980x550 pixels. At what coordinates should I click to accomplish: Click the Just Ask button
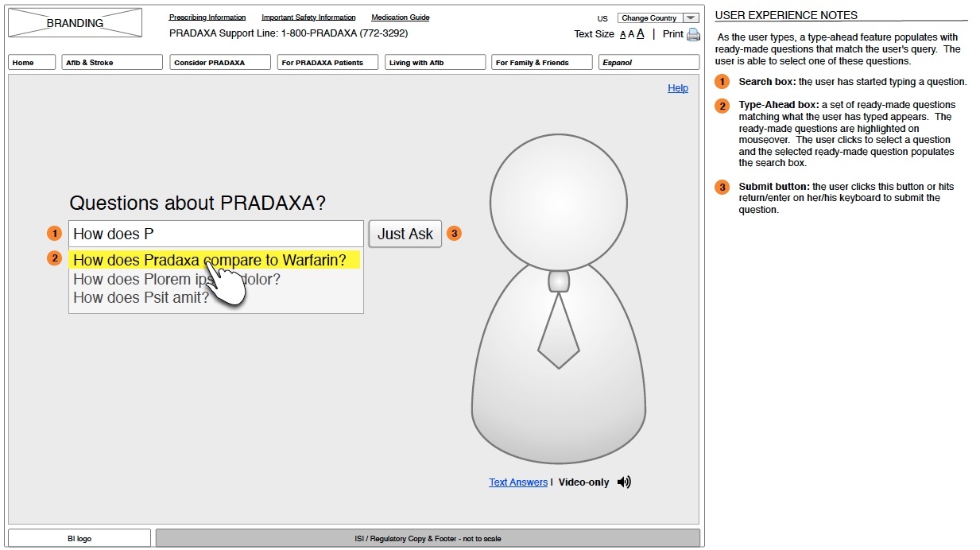[x=405, y=234]
